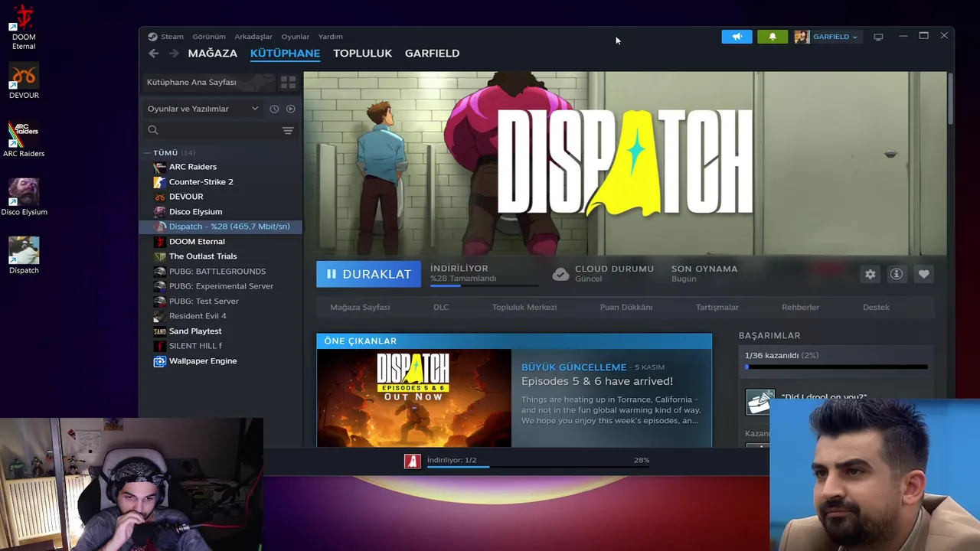Click the Sand Playtest icon in library
The width and height of the screenshot is (980, 551).
pos(159,331)
